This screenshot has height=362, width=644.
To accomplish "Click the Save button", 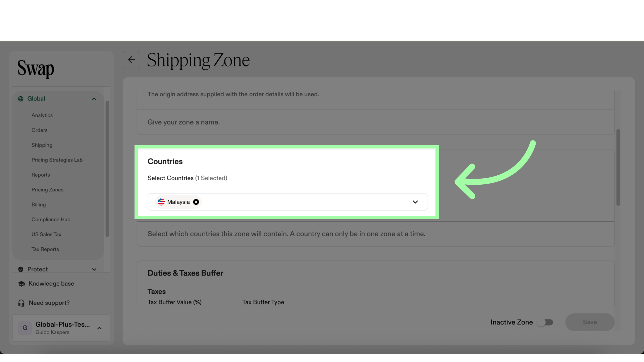I will click(x=590, y=322).
